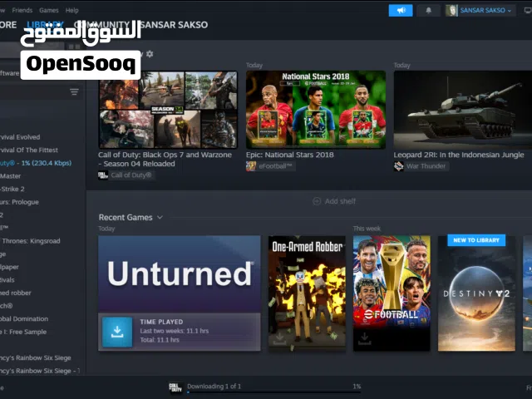The height and width of the screenshot is (399, 532).
Task: Select the One-Armed Robber game cover
Action: pyautogui.click(x=307, y=293)
